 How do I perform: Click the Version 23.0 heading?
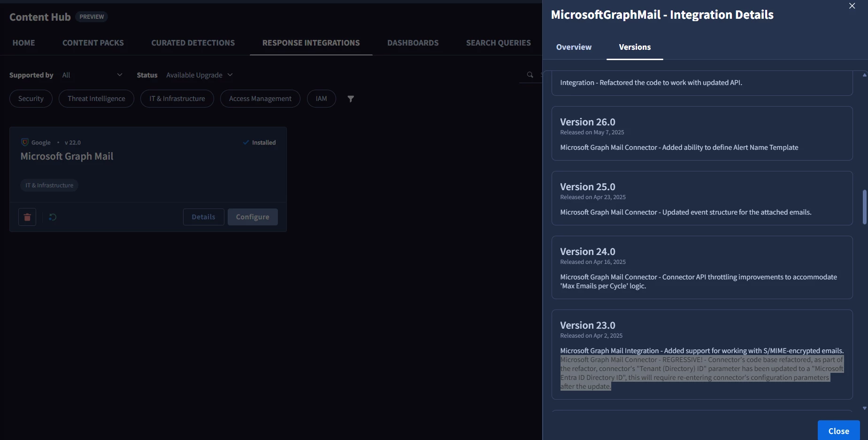point(587,325)
